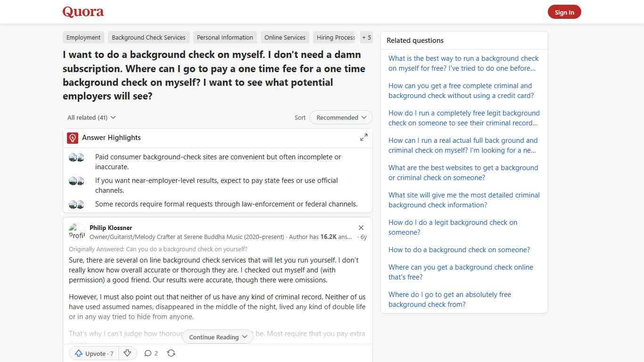Share the answer via the repost icon
The width and height of the screenshot is (644, 362).
(x=171, y=353)
